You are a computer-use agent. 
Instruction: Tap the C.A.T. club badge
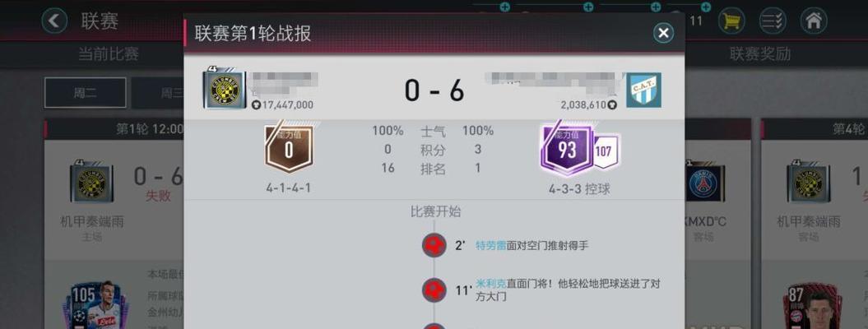644,90
